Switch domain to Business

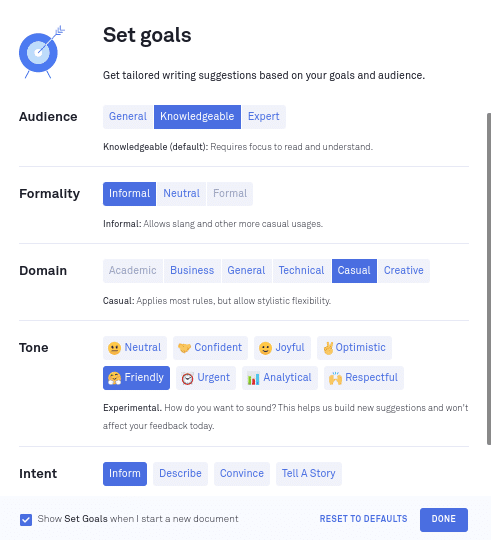pos(192,271)
